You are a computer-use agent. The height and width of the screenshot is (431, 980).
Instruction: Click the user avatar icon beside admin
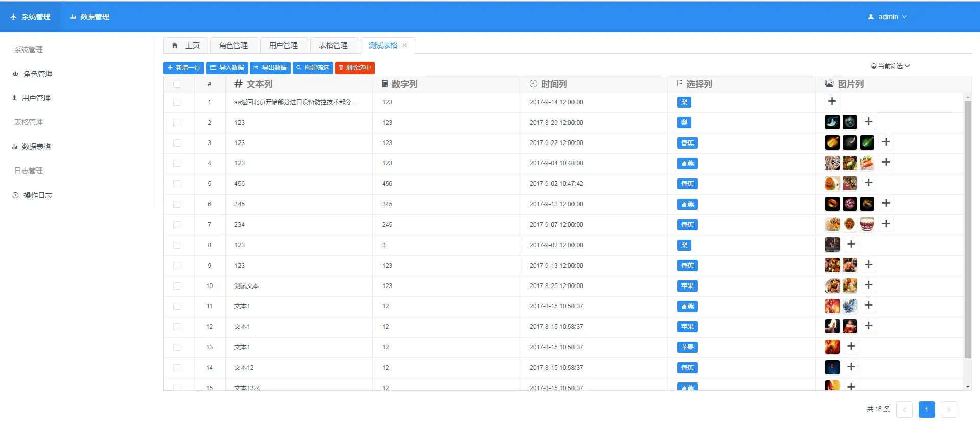[x=871, y=17]
